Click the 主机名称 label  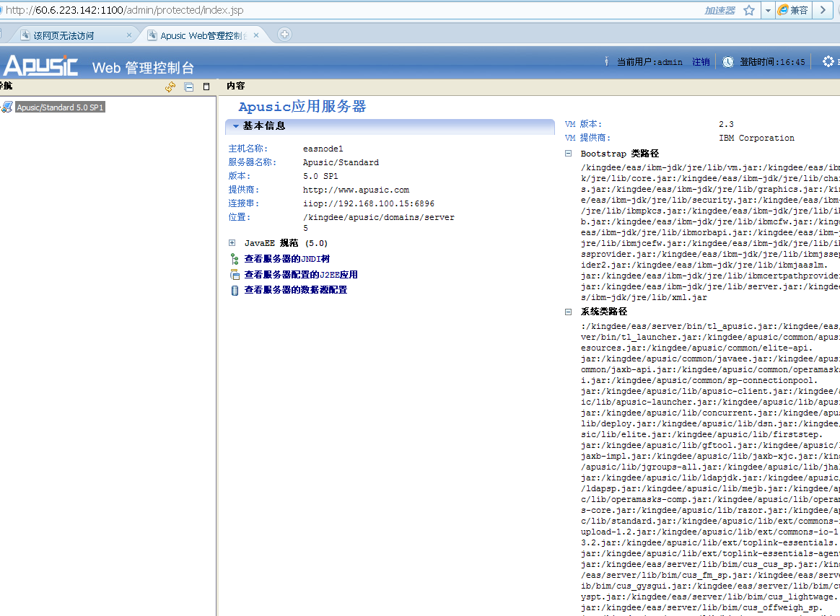(248, 149)
